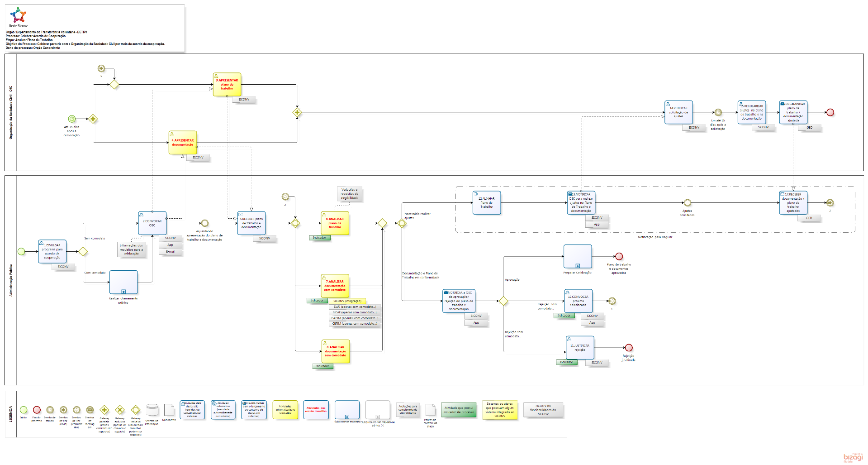Viewport: 868px width, 465px height.
Task: Select the inclusive gateway before 6.ANALISAR
Action: point(295,223)
